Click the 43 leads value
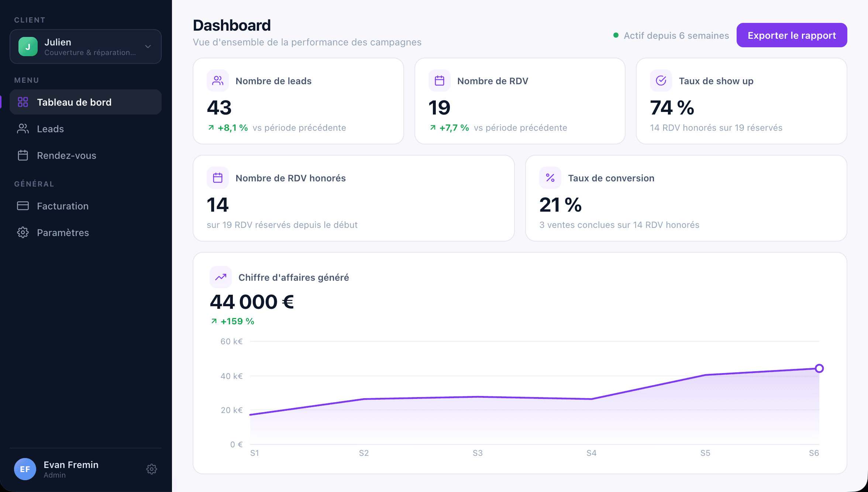This screenshot has height=492, width=868. click(219, 107)
